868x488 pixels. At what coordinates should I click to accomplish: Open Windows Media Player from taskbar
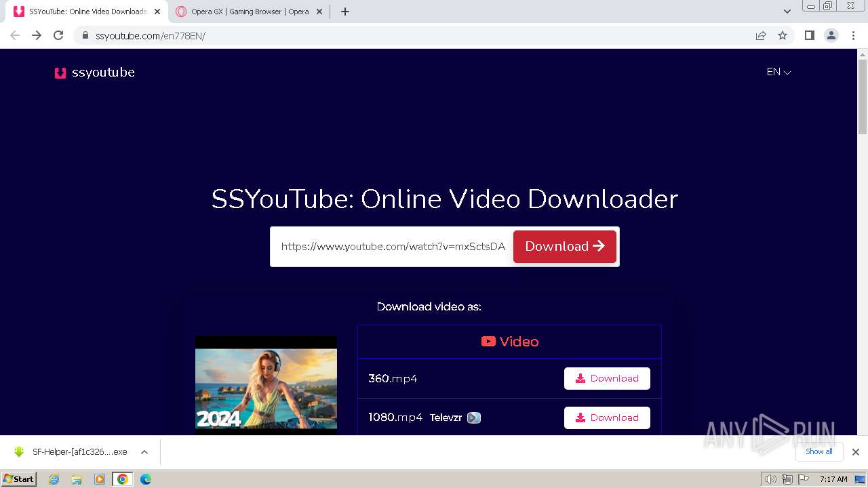pos(100,479)
